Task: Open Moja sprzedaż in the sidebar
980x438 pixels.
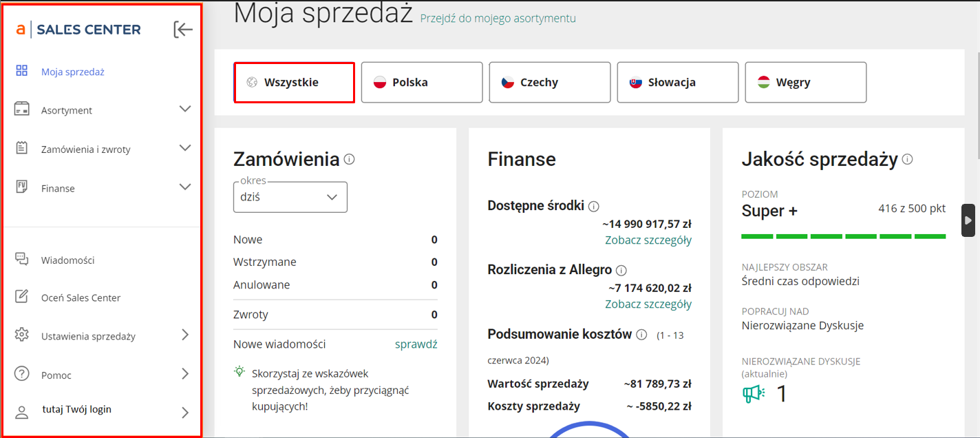Action: pos(73,72)
